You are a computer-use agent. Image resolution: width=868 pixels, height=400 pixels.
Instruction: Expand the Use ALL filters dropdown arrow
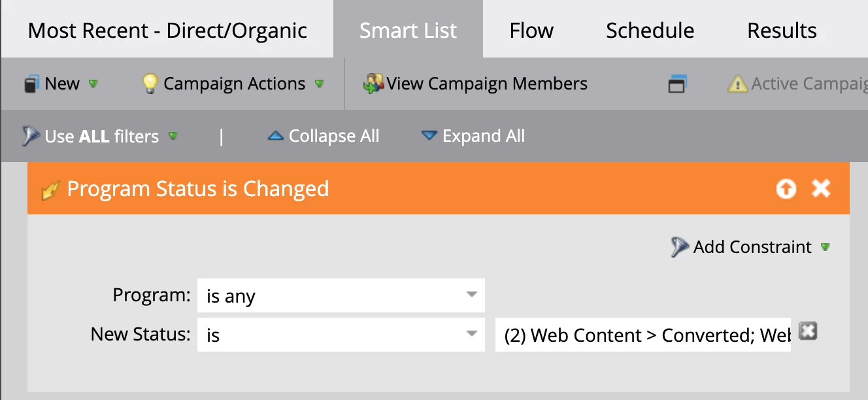point(173,137)
